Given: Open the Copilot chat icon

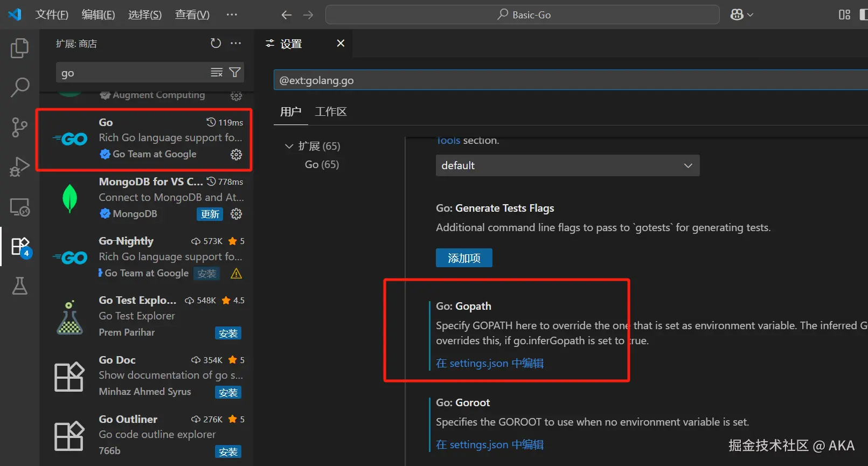Looking at the screenshot, I should [x=737, y=15].
